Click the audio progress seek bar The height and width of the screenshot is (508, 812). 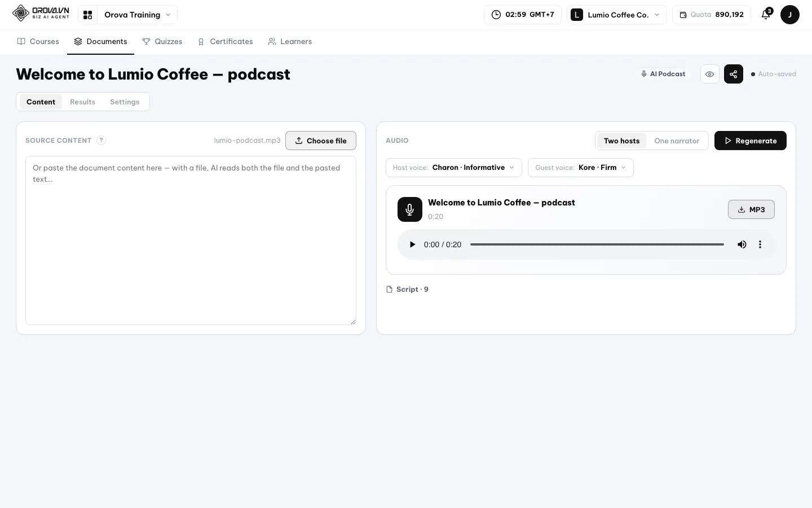(x=597, y=244)
